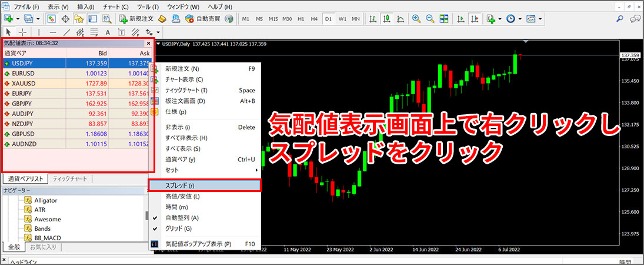This screenshot has width=644, height=265.
Task: Select the M1 timeframe
Action: 246,19
